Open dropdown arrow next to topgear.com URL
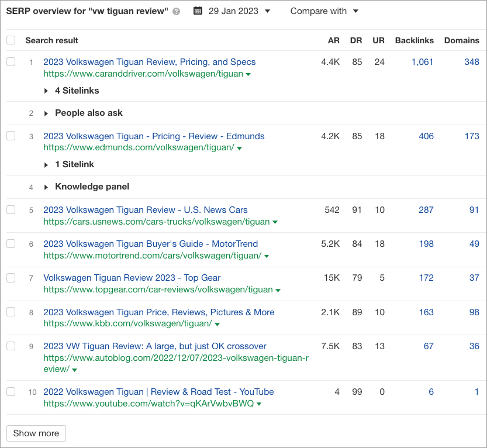The image size is (487, 448). click(x=278, y=291)
